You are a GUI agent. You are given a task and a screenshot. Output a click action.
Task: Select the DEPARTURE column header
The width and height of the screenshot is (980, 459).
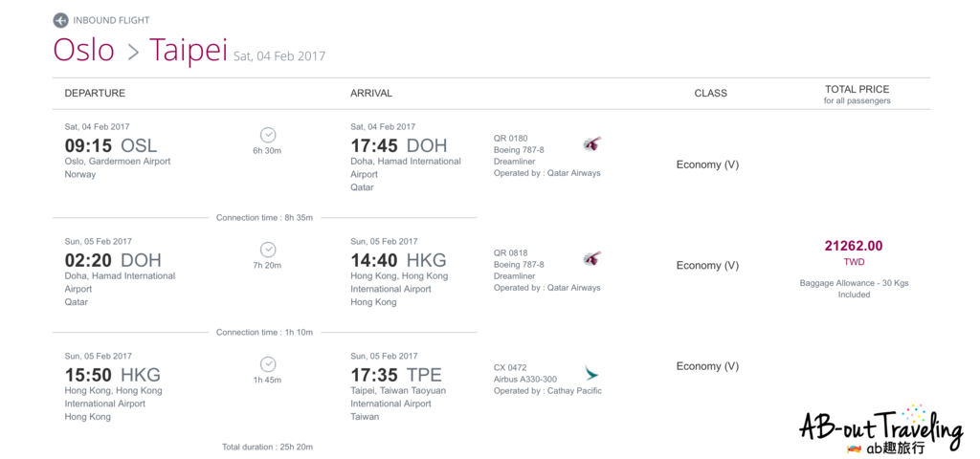[95, 94]
